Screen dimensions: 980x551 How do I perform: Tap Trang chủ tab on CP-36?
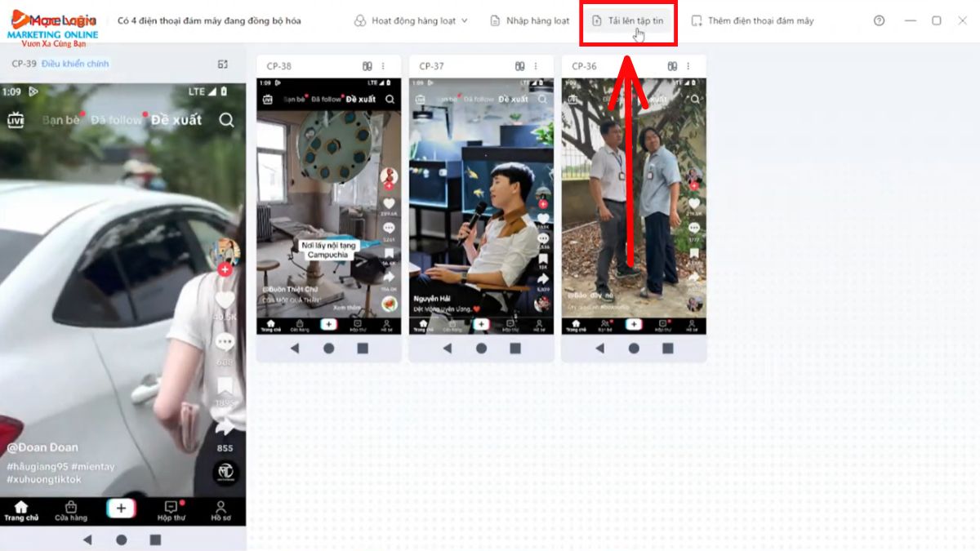tap(575, 326)
